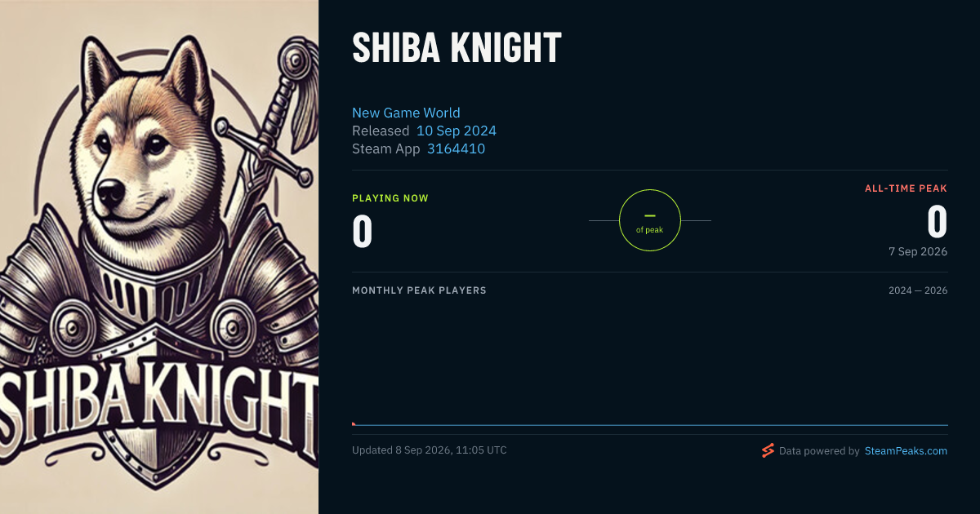
Task: Open the New Game World developer link
Action: click(x=406, y=113)
